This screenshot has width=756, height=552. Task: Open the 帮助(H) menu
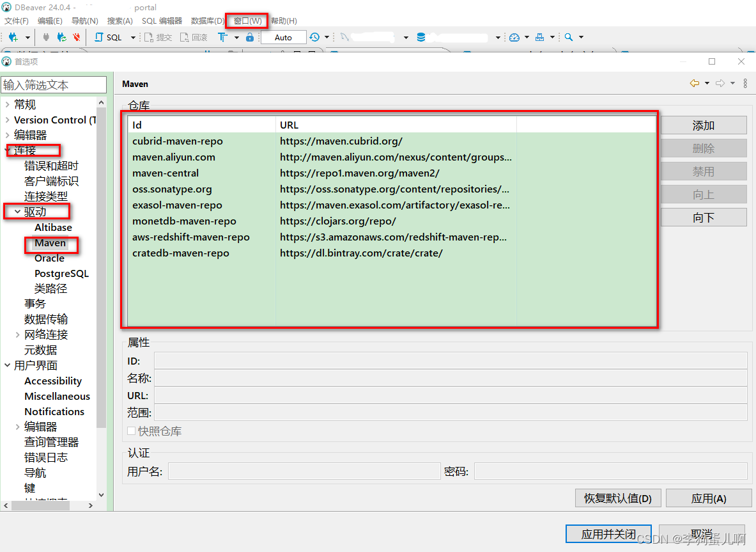(x=284, y=20)
